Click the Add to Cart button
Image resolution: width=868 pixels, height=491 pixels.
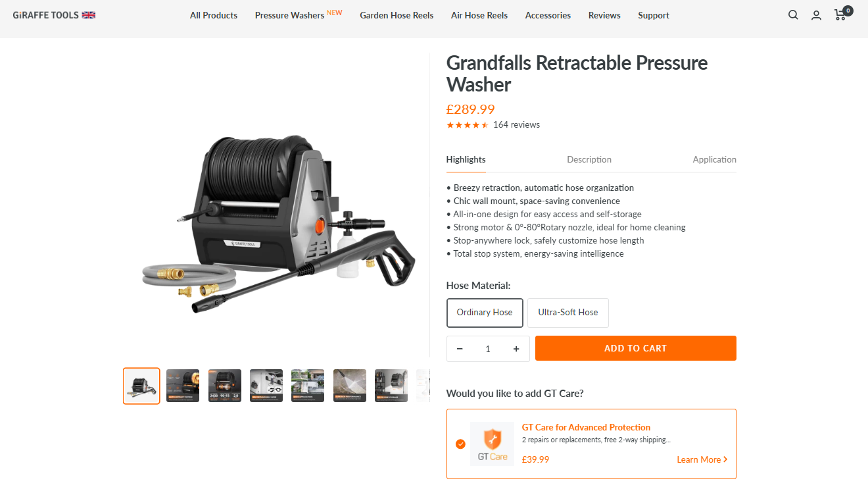coord(636,348)
